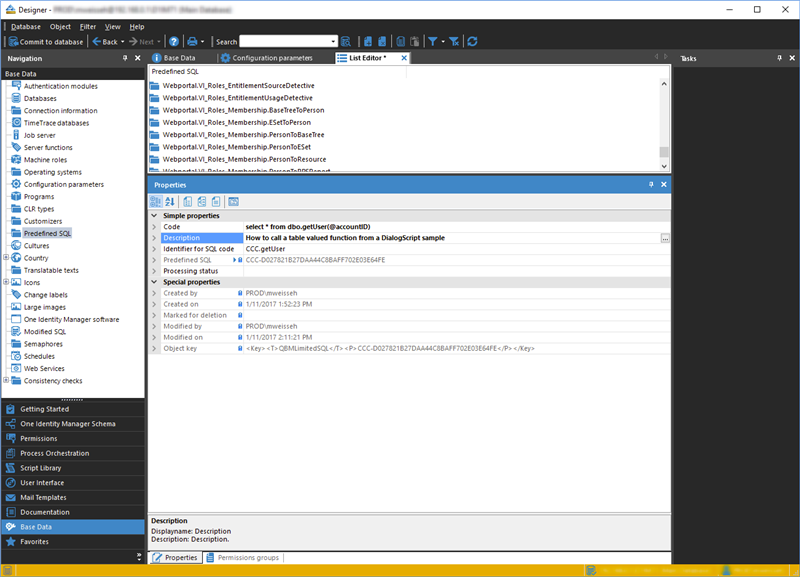Click the Print icon in toolbar
Viewport: 800px width, 577px height.
pyautogui.click(x=193, y=42)
